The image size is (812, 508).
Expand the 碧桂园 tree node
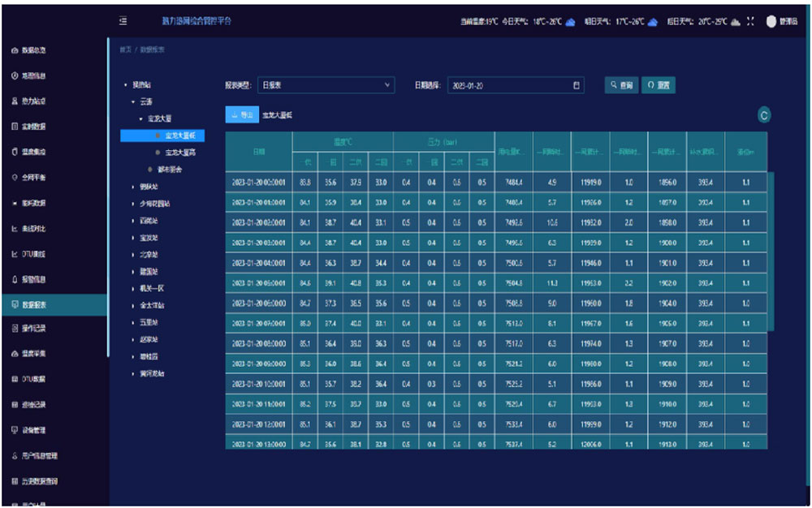point(133,356)
